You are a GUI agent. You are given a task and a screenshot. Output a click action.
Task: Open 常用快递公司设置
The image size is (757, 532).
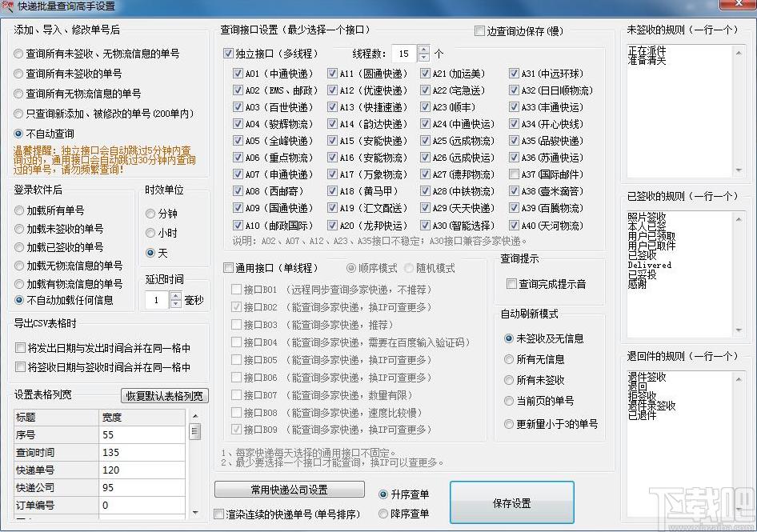[289, 490]
